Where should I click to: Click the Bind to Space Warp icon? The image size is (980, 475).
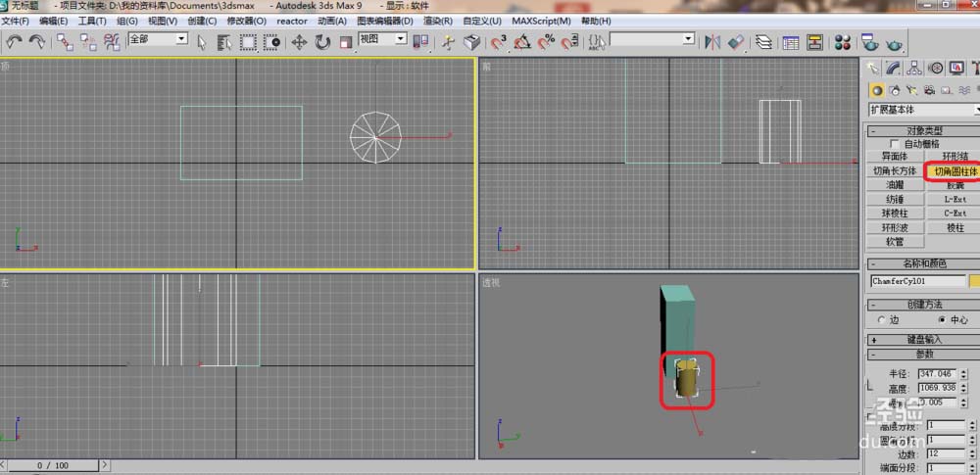point(112,42)
